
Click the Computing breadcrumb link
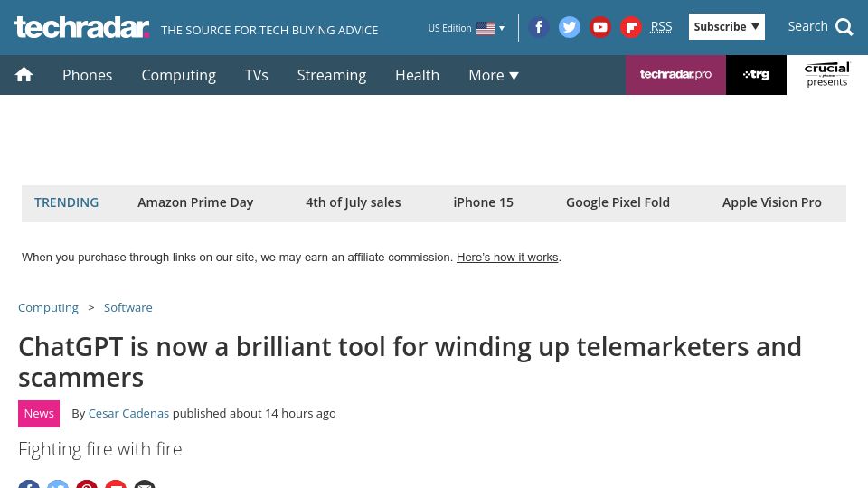click(x=48, y=307)
